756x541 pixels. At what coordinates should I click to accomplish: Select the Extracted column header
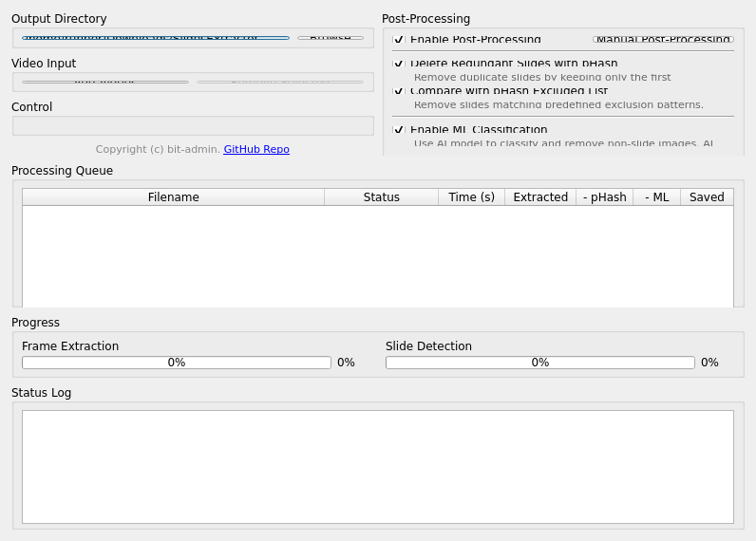click(540, 197)
